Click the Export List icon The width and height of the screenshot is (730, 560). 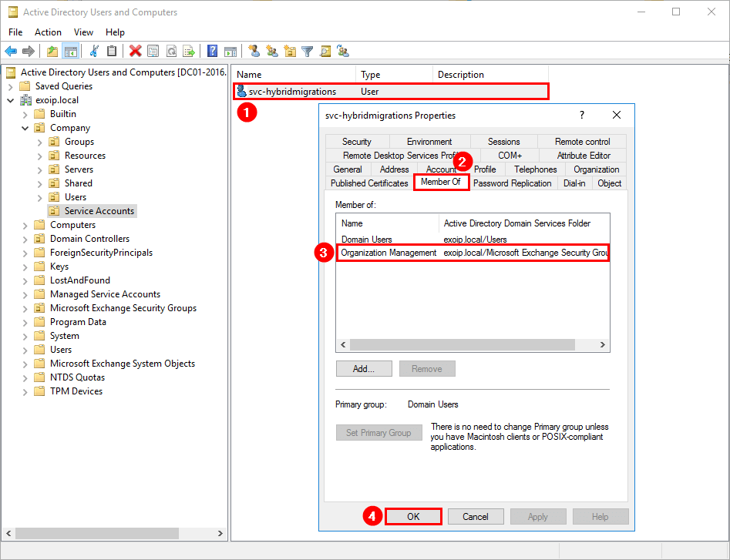[x=189, y=51]
